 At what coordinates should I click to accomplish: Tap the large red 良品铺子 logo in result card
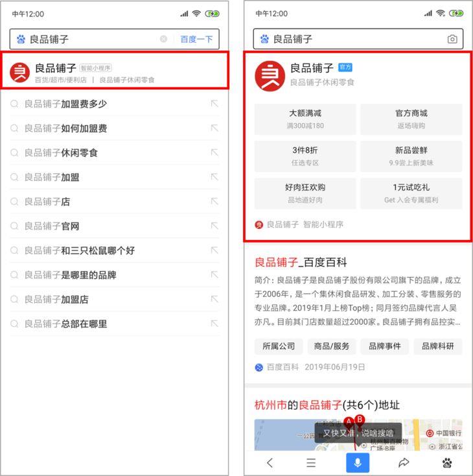tap(270, 76)
